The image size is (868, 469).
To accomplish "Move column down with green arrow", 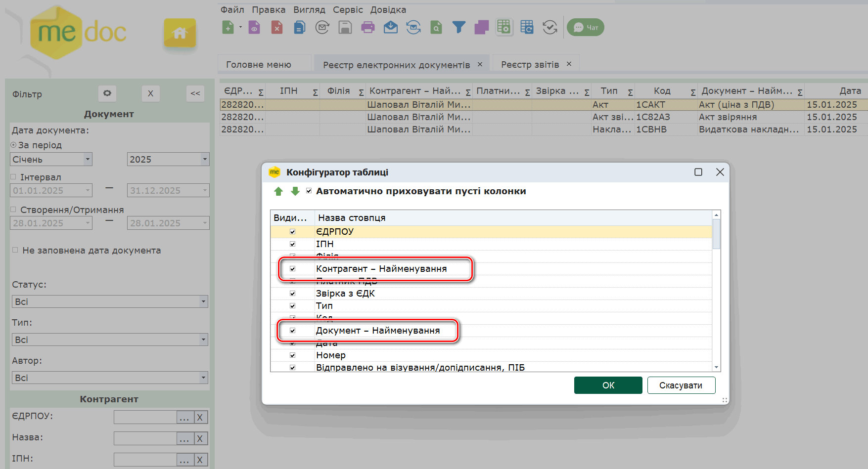I will point(295,192).
